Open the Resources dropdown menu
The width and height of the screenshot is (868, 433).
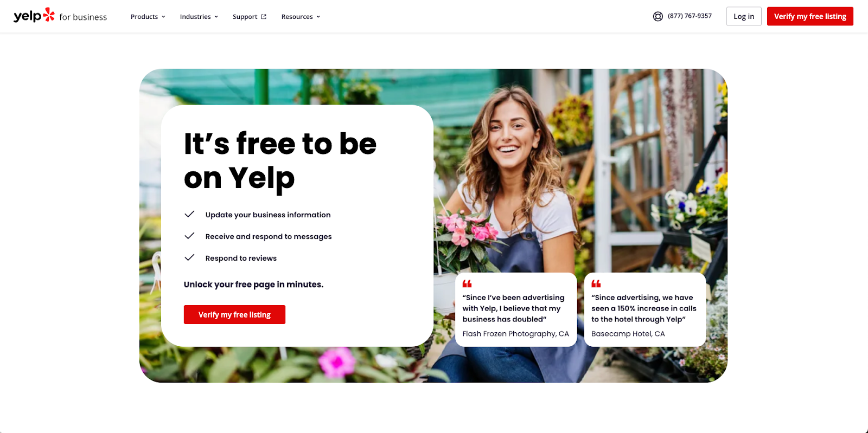[301, 17]
